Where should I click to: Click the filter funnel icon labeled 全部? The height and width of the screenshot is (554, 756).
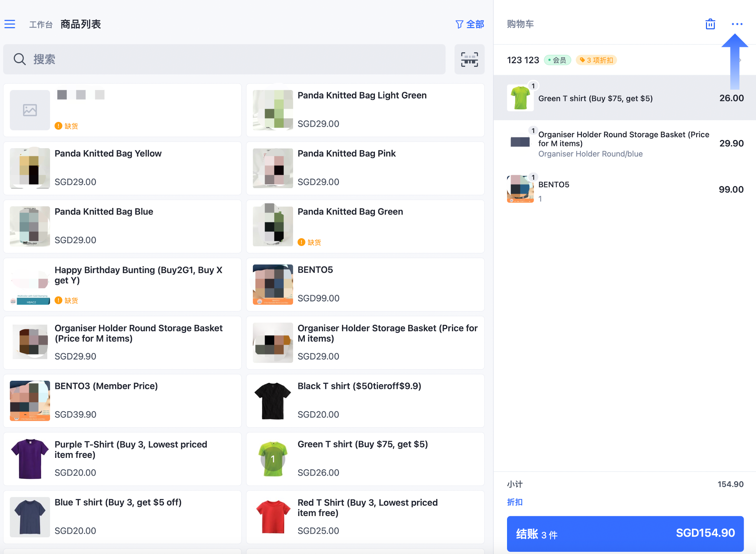470,24
